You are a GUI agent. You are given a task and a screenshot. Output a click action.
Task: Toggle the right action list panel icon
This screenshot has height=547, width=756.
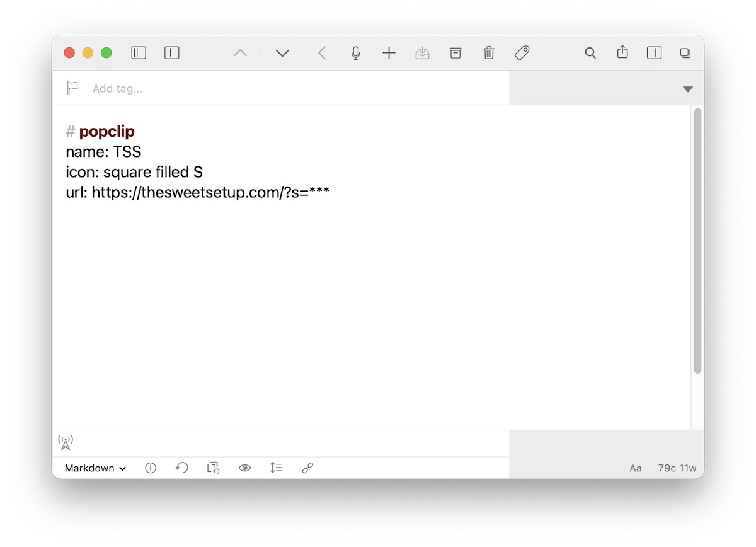655,53
